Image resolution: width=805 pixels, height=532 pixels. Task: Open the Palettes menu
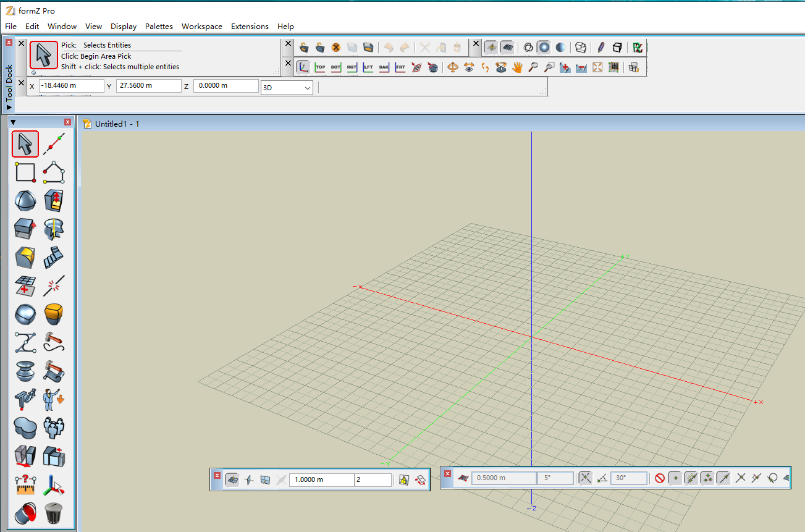pyautogui.click(x=159, y=27)
